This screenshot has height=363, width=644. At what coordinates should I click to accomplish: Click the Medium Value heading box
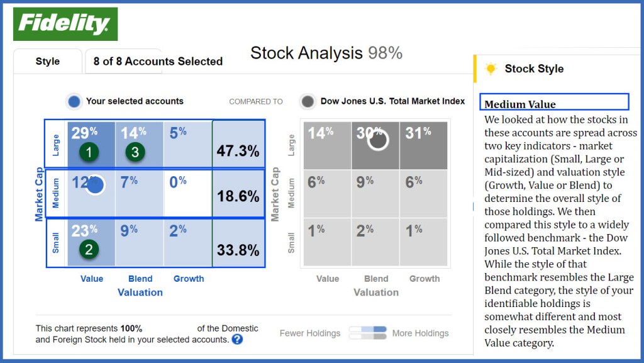[556, 103]
